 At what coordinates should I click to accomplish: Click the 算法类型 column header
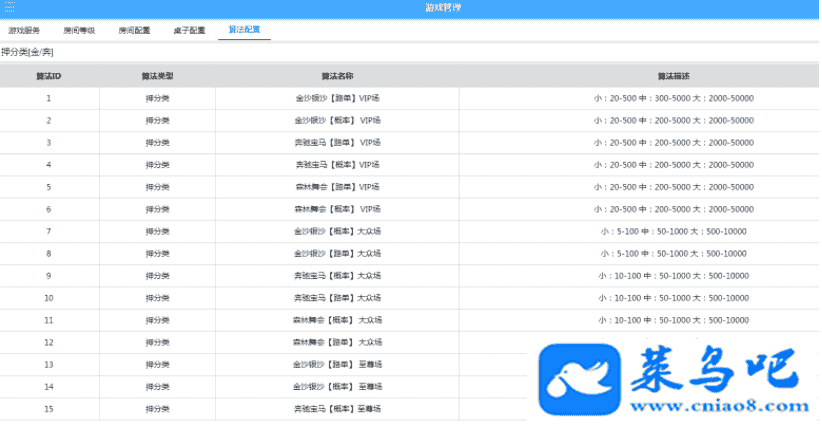tap(157, 76)
